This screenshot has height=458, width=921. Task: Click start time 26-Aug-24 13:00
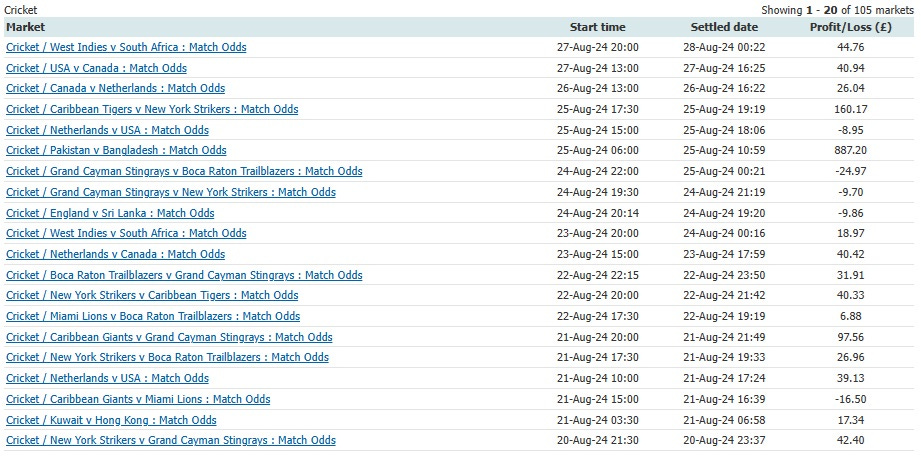tap(597, 89)
